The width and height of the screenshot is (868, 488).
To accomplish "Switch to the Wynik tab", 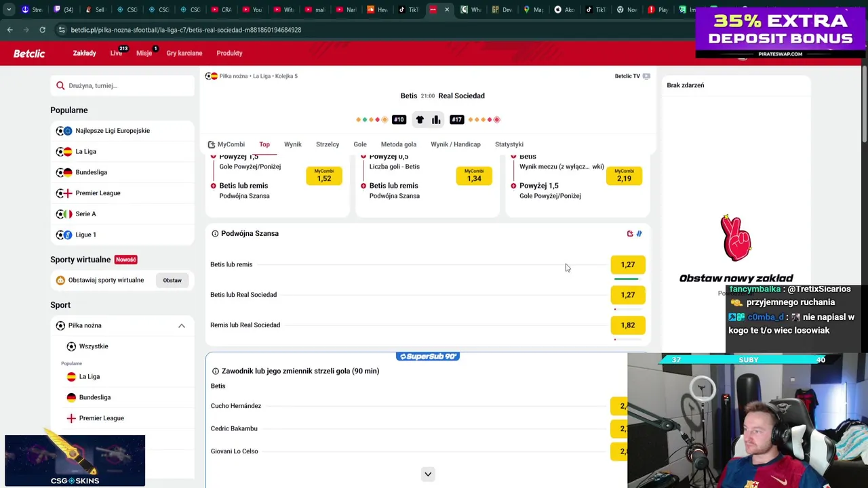I will 293,144.
